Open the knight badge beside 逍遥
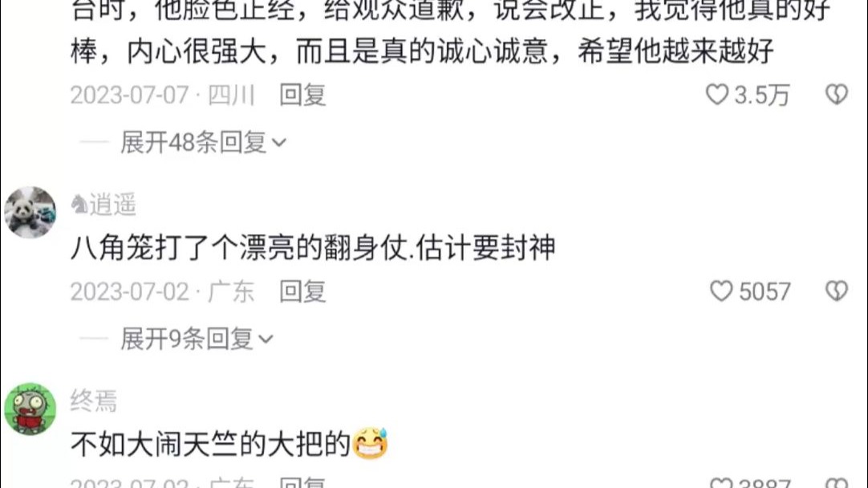Image resolution: width=868 pixels, height=488 pixels. pos(79,205)
